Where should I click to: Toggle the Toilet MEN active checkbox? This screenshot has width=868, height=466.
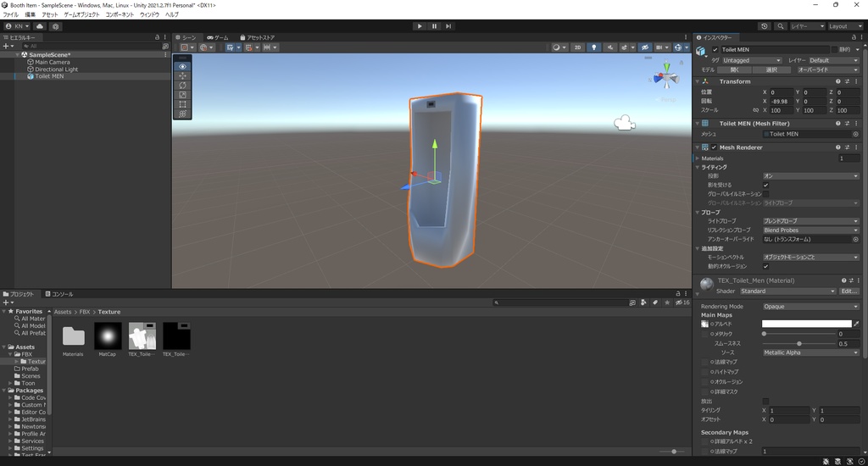tap(715, 50)
